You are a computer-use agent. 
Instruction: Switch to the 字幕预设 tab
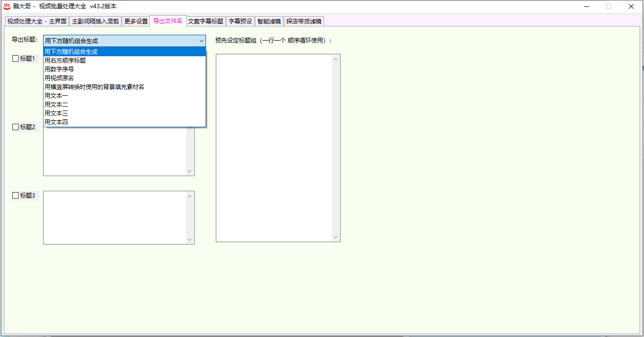(240, 22)
